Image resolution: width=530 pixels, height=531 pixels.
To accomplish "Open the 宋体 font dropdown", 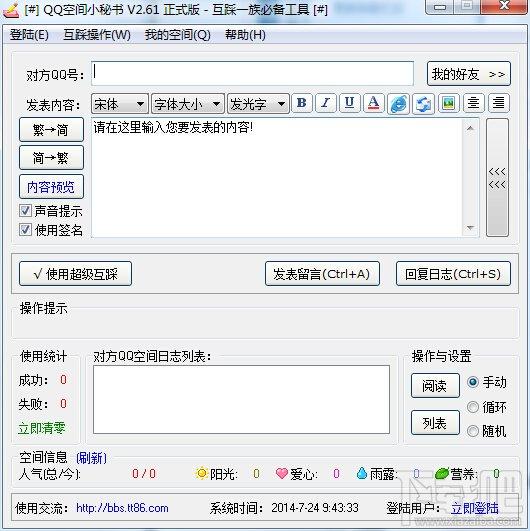I will pos(120,104).
